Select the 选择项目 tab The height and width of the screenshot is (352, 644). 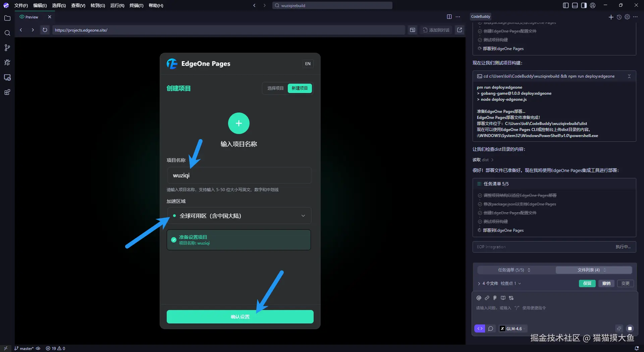click(x=275, y=88)
